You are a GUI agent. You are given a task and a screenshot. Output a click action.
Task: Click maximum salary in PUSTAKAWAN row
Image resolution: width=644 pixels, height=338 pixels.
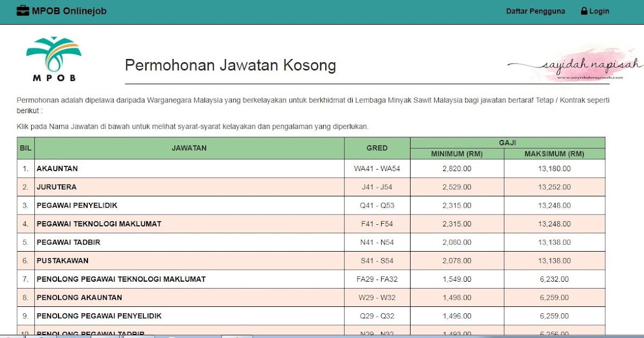point(554,261)
